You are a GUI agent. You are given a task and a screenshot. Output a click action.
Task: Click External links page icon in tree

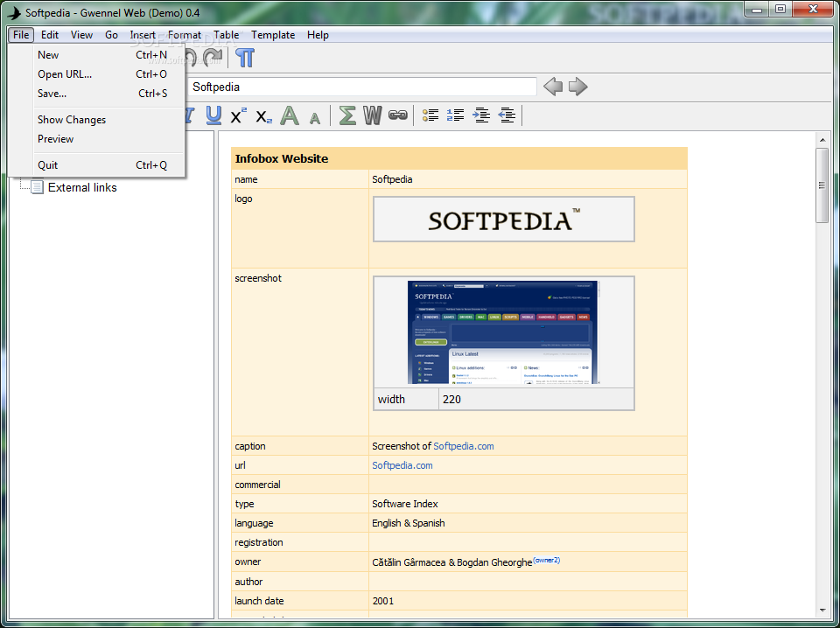point(37,187)
